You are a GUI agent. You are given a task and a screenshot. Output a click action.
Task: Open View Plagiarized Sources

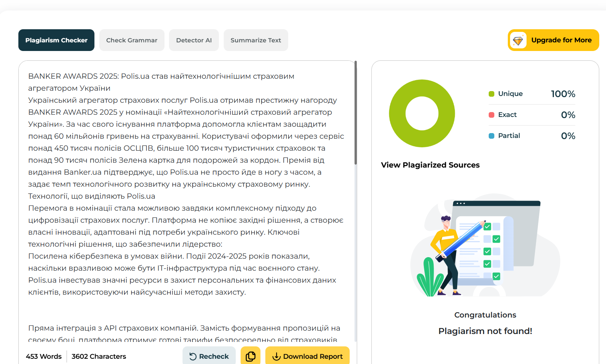[x=430, y=165]
